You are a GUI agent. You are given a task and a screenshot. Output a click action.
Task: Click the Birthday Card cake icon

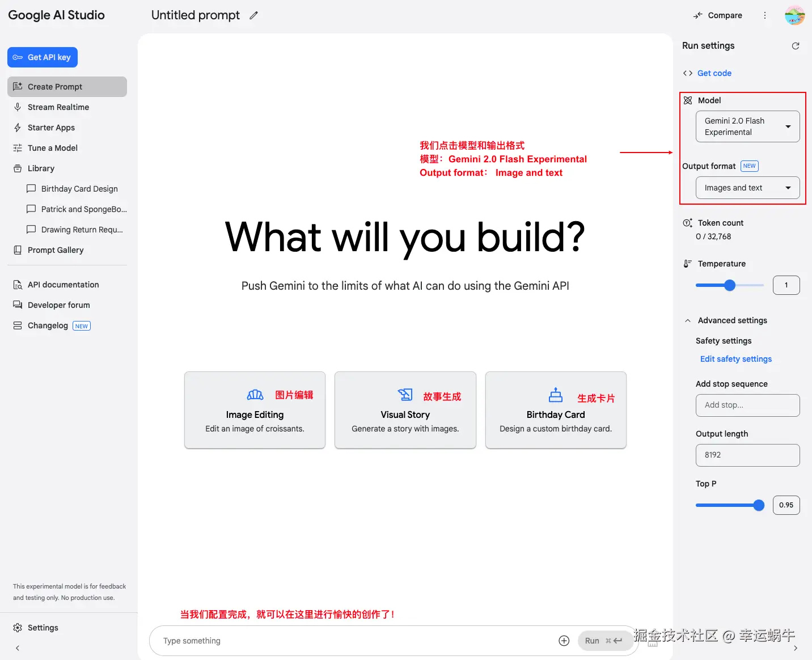[x=556, y=395]
